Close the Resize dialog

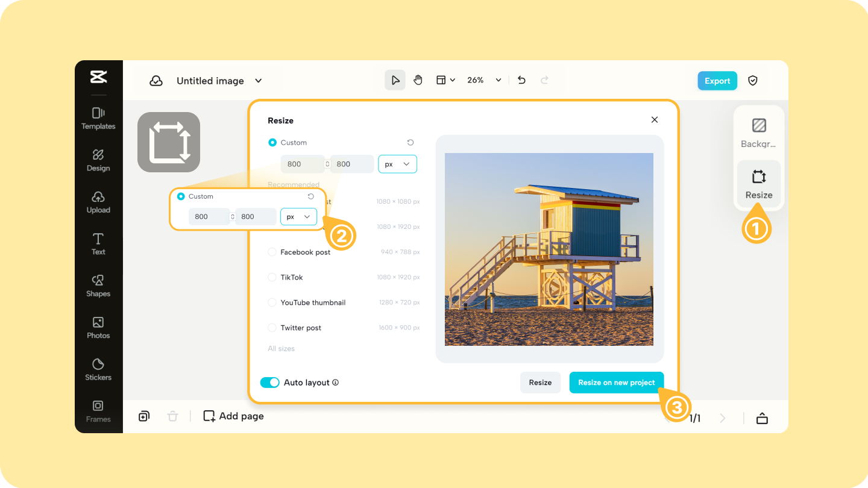655,120
